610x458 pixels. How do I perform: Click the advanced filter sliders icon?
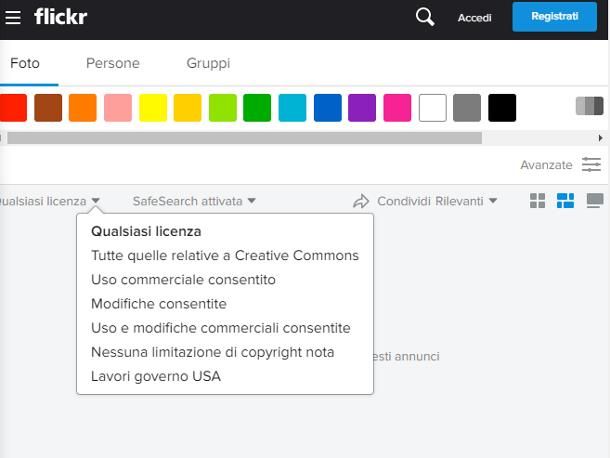point(591,165)
